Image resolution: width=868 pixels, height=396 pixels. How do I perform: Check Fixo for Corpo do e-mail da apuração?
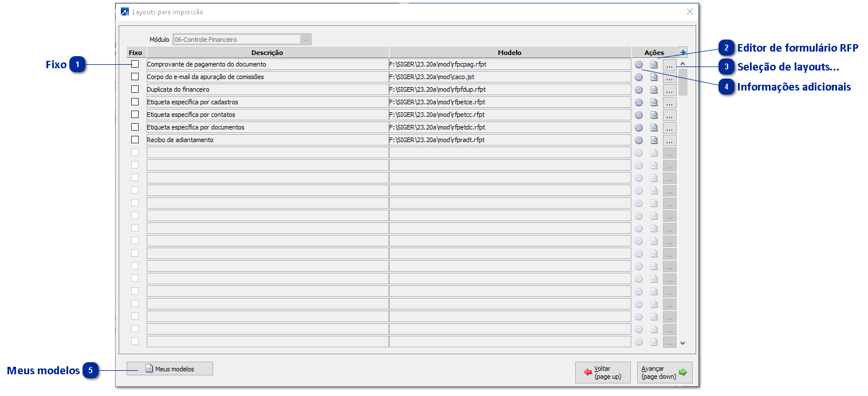[x=135, y=76]
